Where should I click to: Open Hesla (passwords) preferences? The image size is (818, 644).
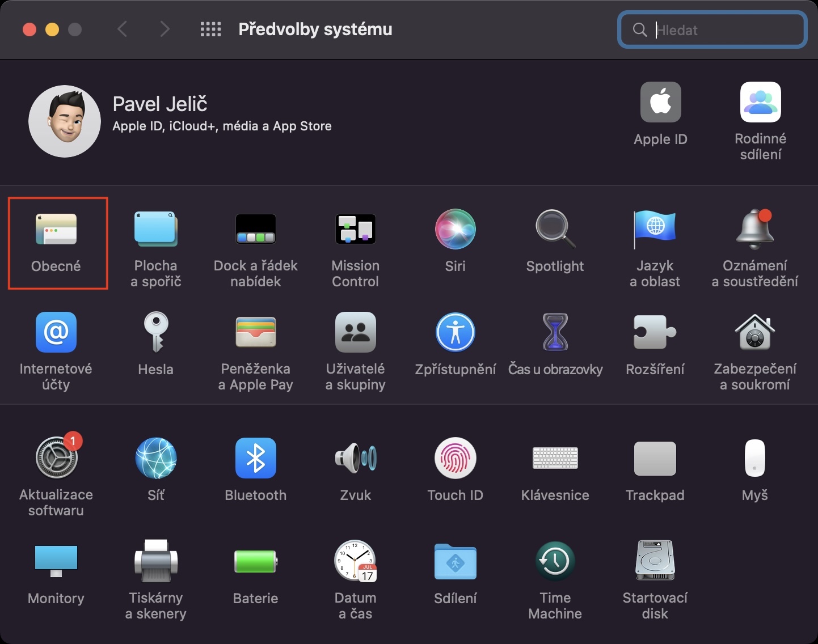(156, 345)
